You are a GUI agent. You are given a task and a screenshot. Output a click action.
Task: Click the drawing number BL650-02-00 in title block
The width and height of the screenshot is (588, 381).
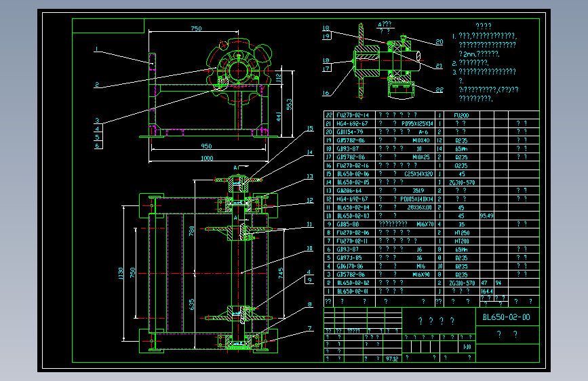pyautogui.click(x=506, y=317)
